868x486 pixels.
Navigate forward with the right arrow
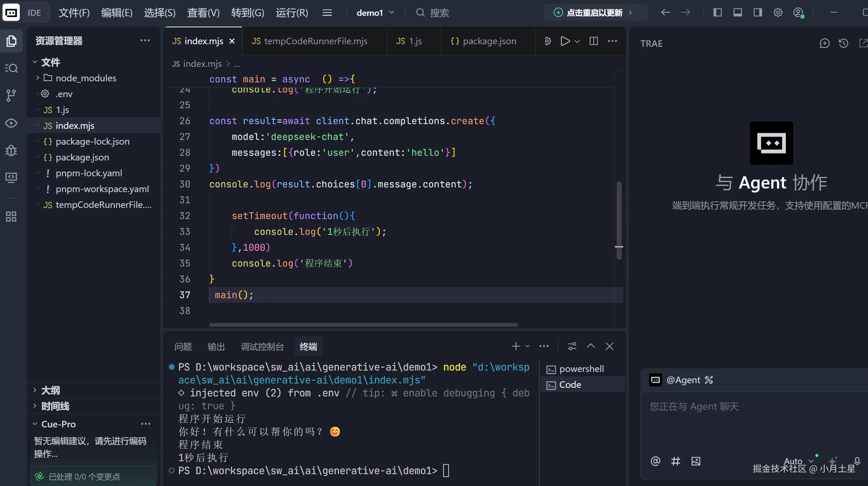[685, 13]
